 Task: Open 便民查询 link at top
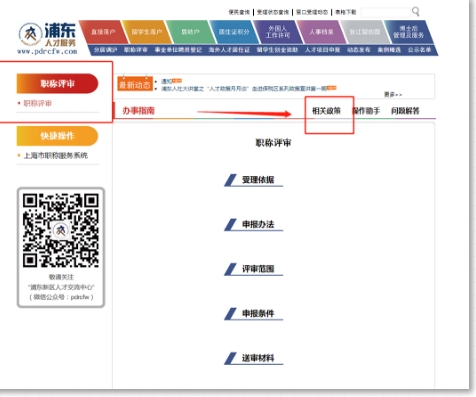[239, 12]
